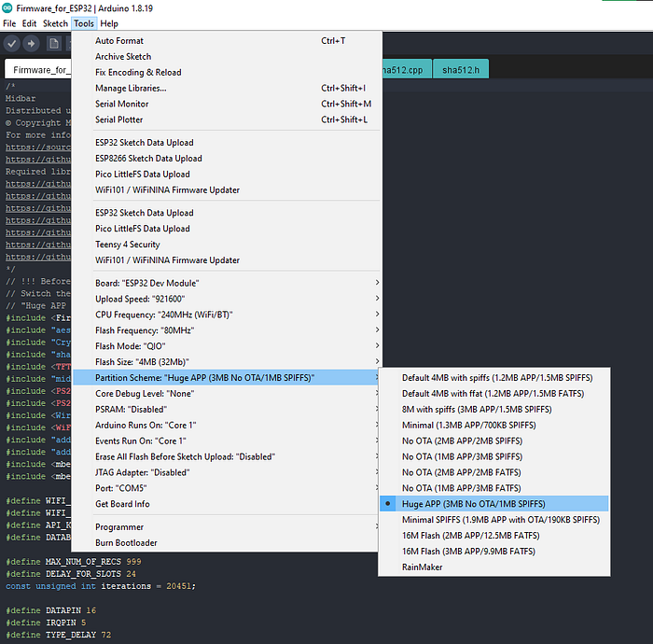Expand Erase All Flash Before Sketch Upload submenu
This screenshot has width=653, height=644.
coord(227,457)
